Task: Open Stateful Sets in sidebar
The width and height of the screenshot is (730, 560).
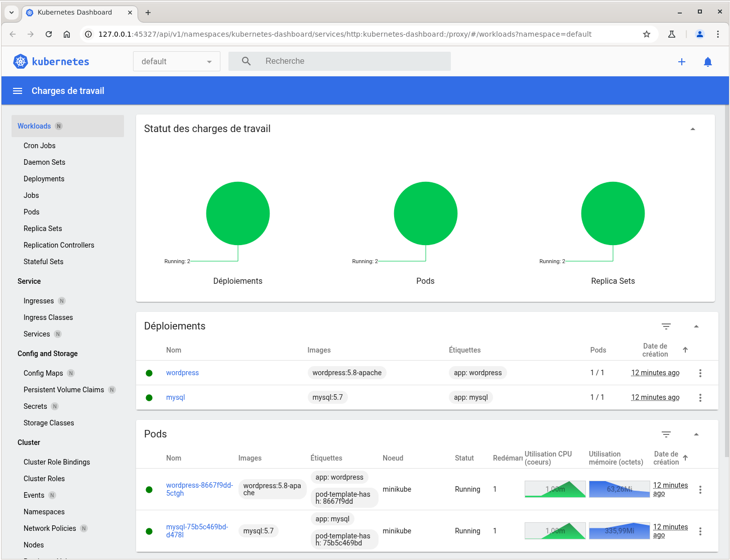Action: point(43,262)
